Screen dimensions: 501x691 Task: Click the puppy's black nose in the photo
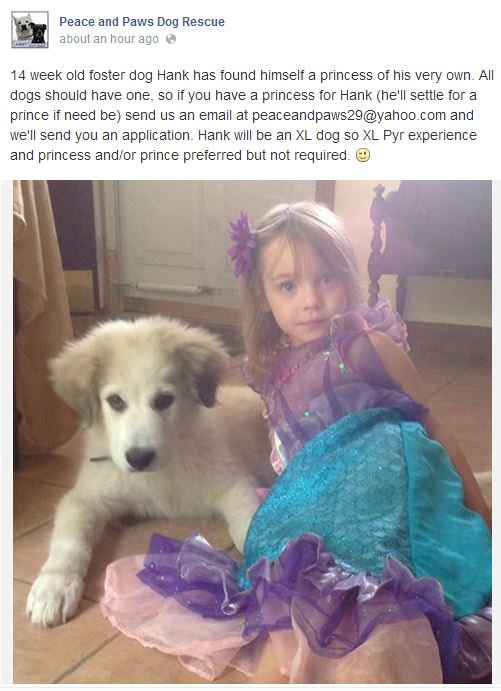(140, 458)
